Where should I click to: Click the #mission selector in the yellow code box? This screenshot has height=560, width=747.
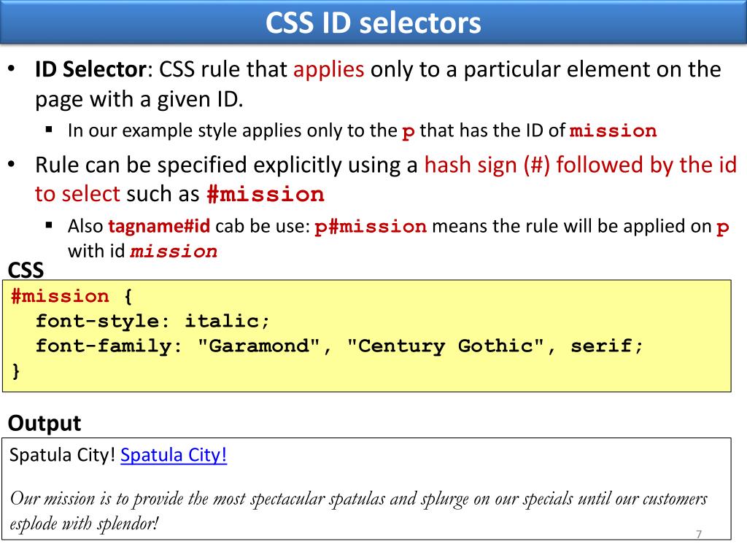click(60, 296)
